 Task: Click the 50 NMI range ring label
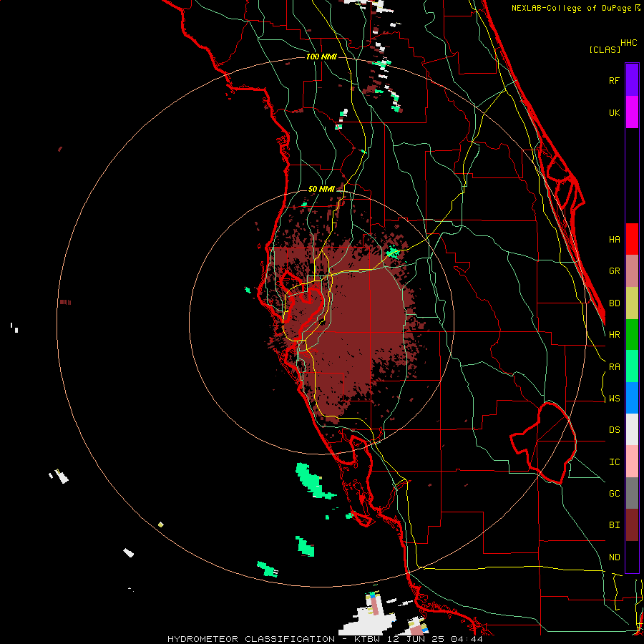tap(321, 189)
